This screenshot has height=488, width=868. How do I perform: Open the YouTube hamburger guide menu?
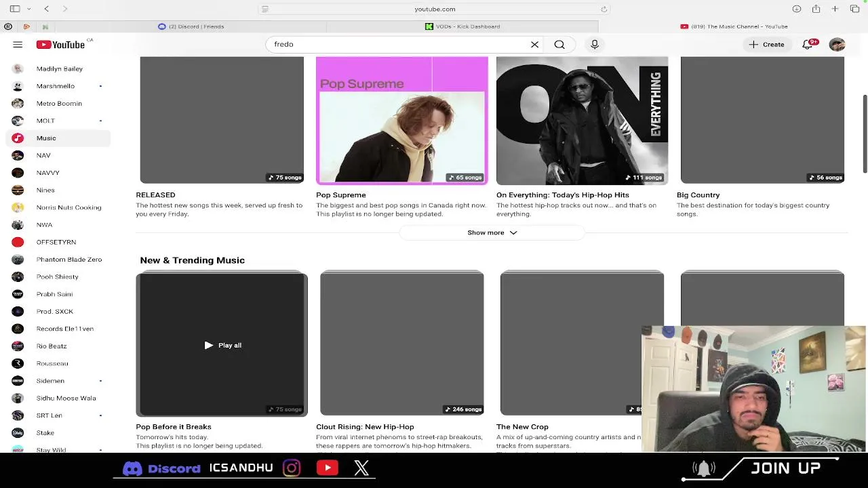[x=18, y=45]
